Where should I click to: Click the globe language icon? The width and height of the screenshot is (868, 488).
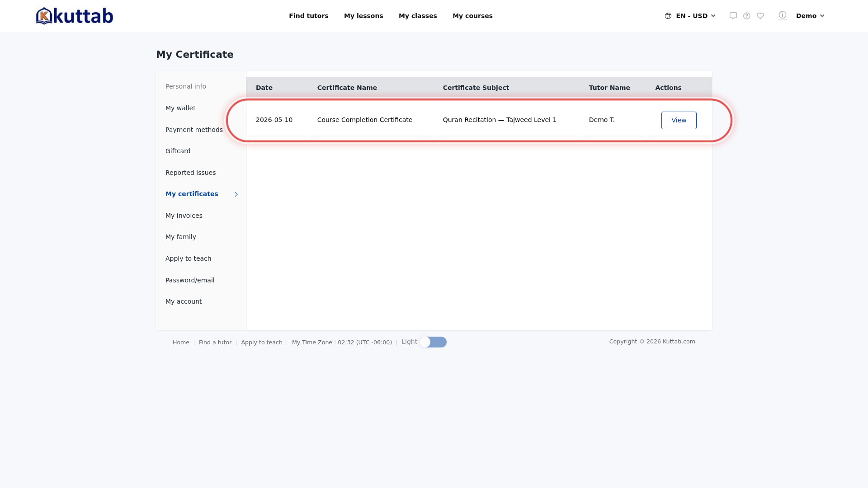pos(668,16)
